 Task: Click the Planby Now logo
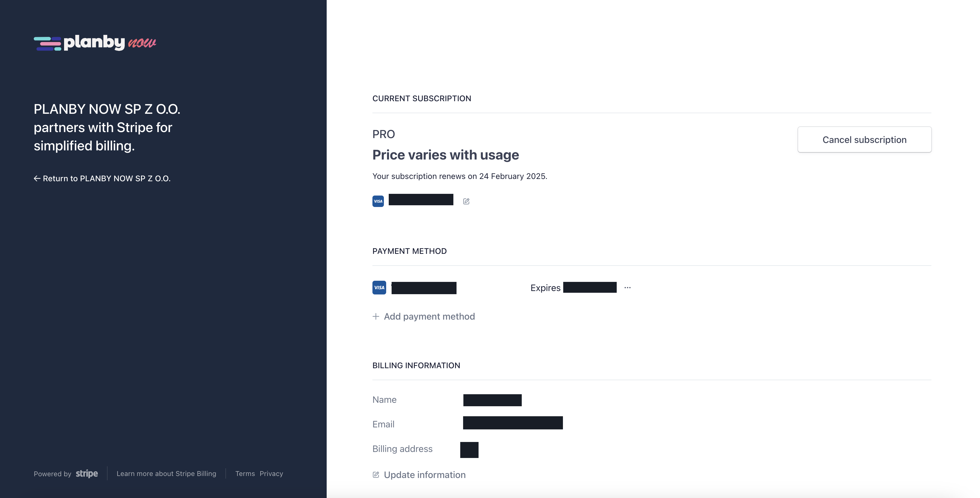tap(95, 43)
